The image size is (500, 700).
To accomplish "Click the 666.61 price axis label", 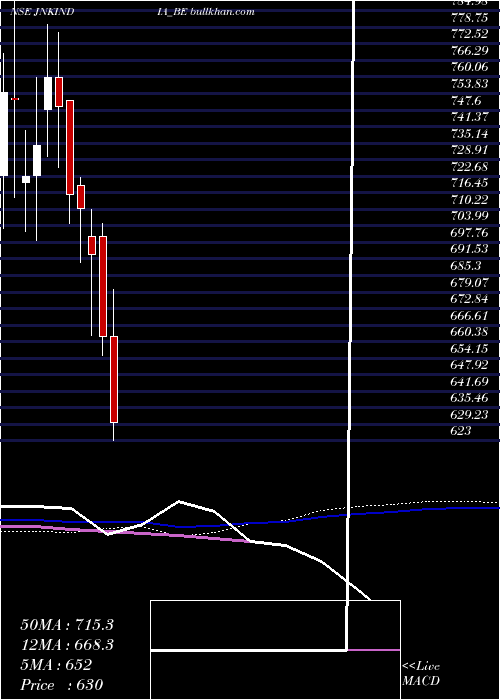I will [469, 316].
